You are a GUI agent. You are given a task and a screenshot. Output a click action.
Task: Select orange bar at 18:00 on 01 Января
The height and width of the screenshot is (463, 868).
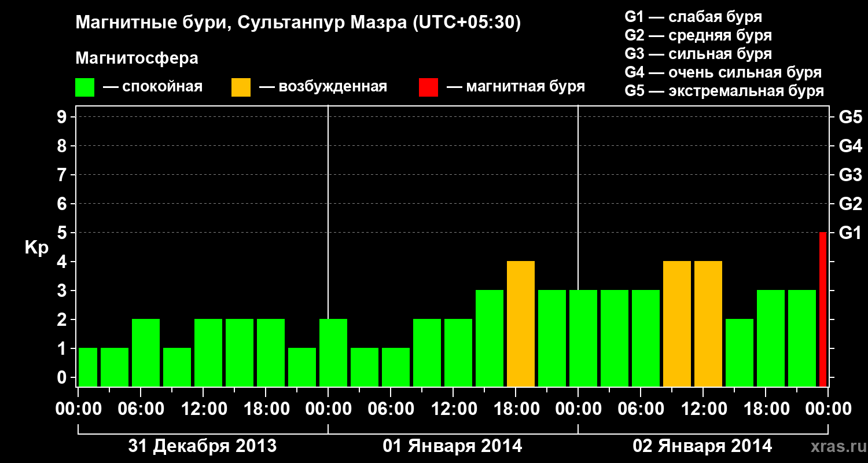521,324
